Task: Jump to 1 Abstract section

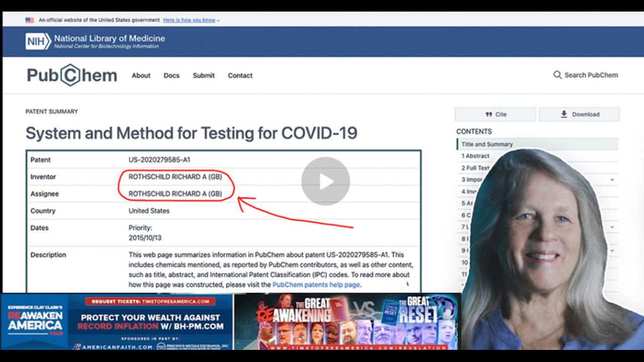Action: [475, 156]
